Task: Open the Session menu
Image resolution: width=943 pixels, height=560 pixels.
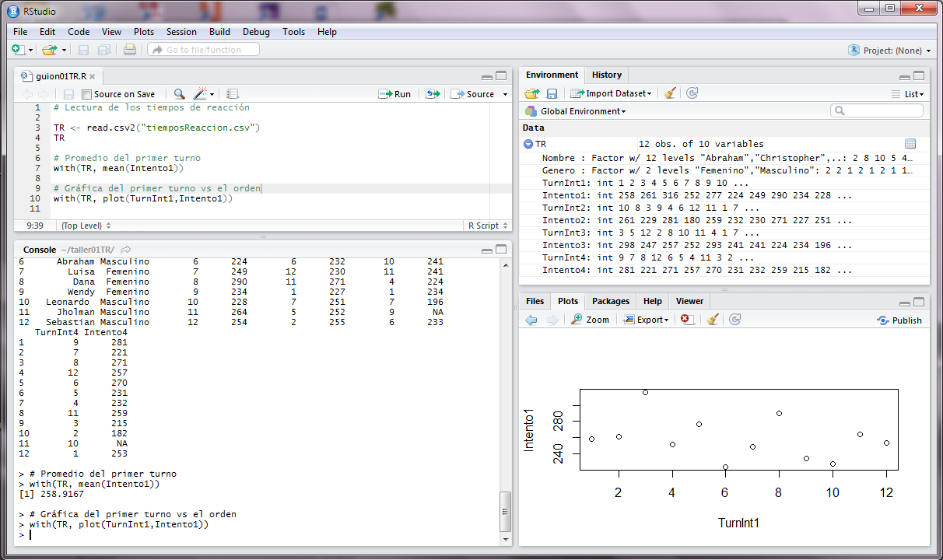Action: (x=181, y=32)
